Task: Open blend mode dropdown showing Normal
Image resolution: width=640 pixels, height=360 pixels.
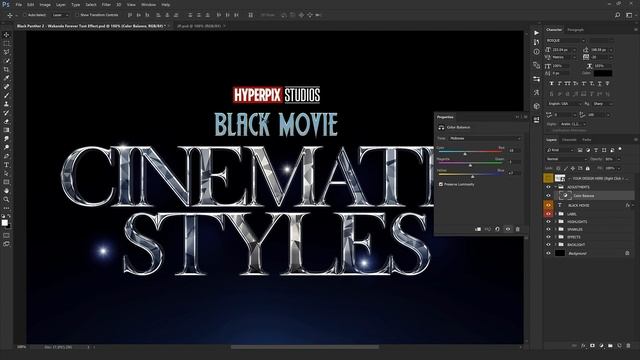Action: 566,159
